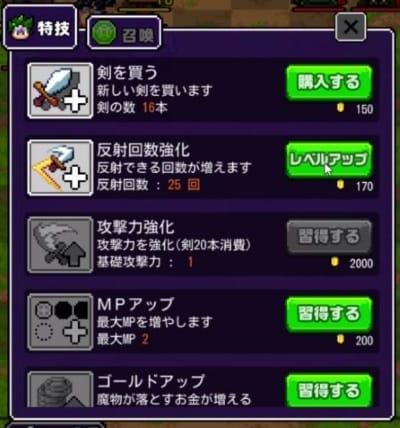This screenshot has width=400, height=428.
Task: Close the skill panel with X
Action: tap(351, 27)
